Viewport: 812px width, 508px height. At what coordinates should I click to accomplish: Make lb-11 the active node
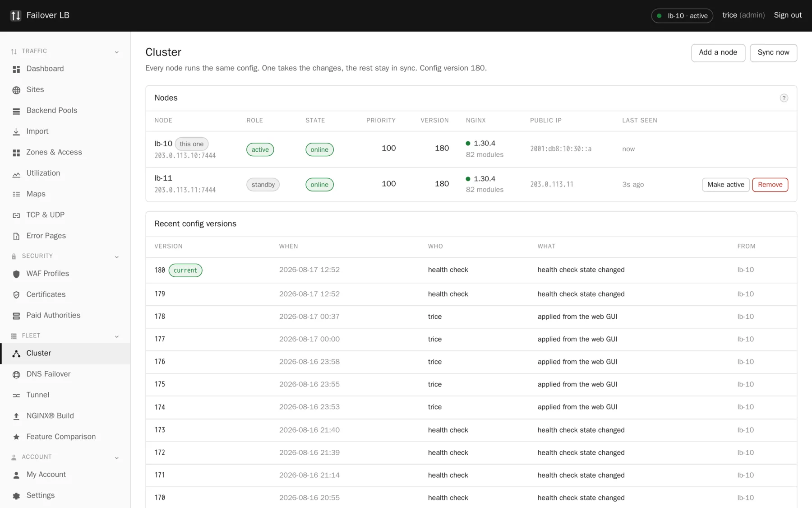725,184
